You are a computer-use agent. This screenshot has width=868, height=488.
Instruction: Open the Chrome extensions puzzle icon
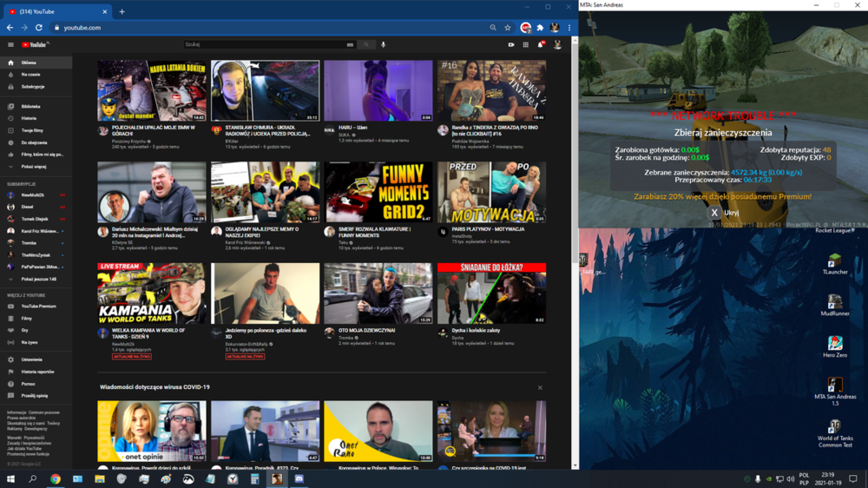540,27
